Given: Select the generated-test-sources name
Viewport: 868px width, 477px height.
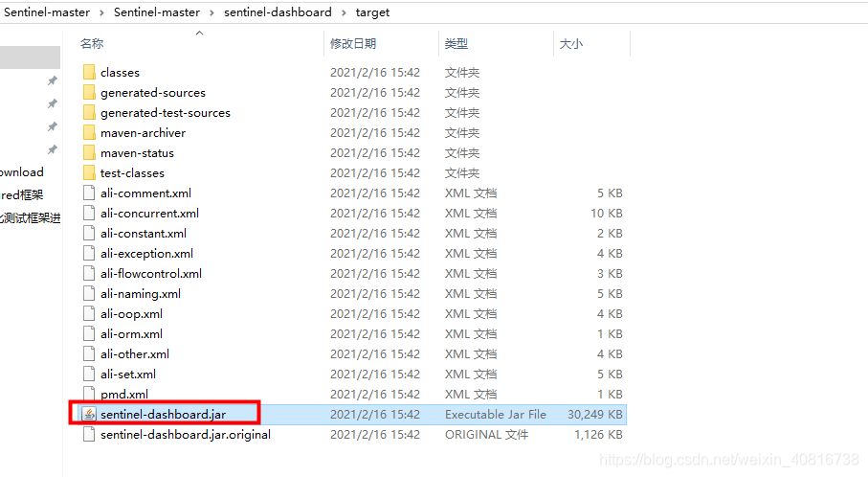Looking at the screenshot, I should [166, 112].
